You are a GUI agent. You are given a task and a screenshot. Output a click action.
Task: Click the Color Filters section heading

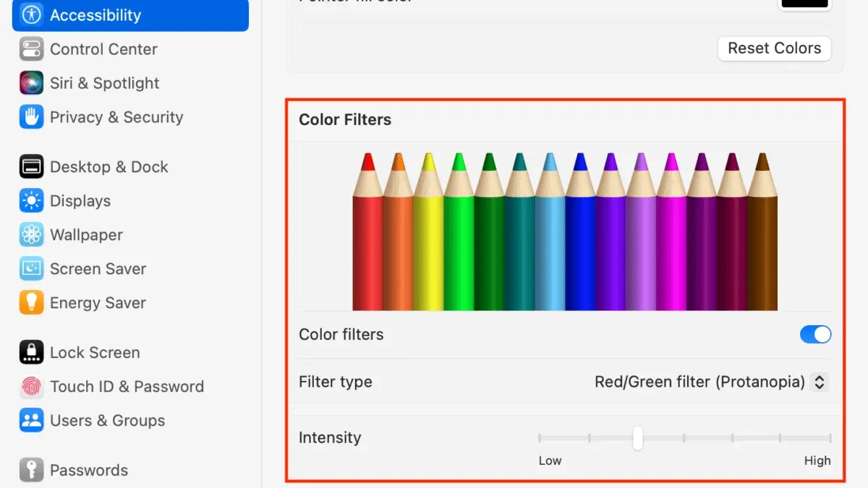(345, 120)
